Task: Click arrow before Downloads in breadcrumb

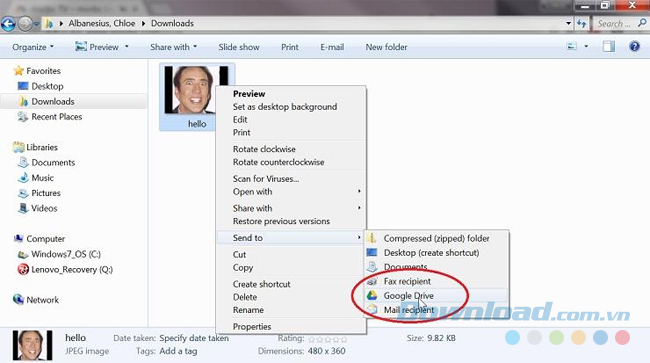Action: tap(143, 23)
